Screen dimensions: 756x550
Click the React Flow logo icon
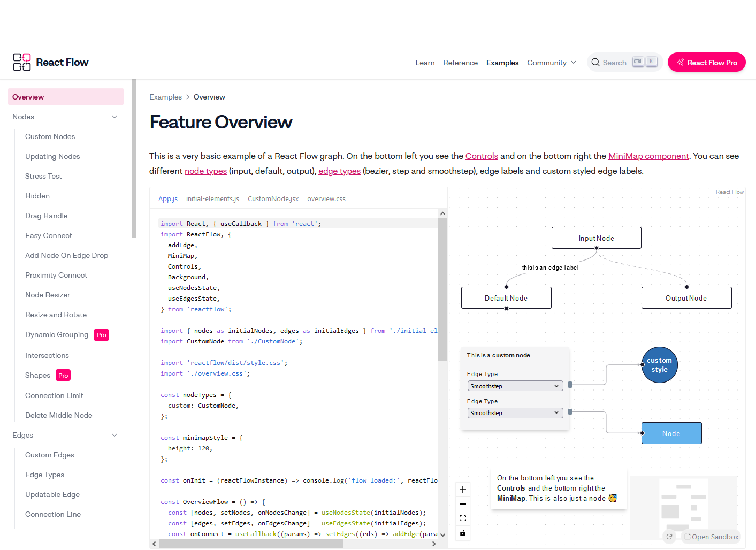click(x=22, y=62)
